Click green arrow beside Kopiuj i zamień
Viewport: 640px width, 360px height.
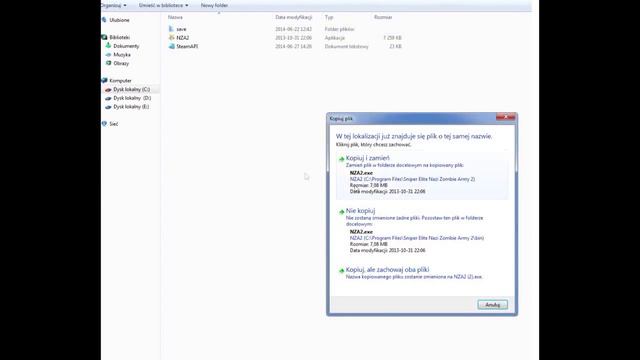point(341,159)
